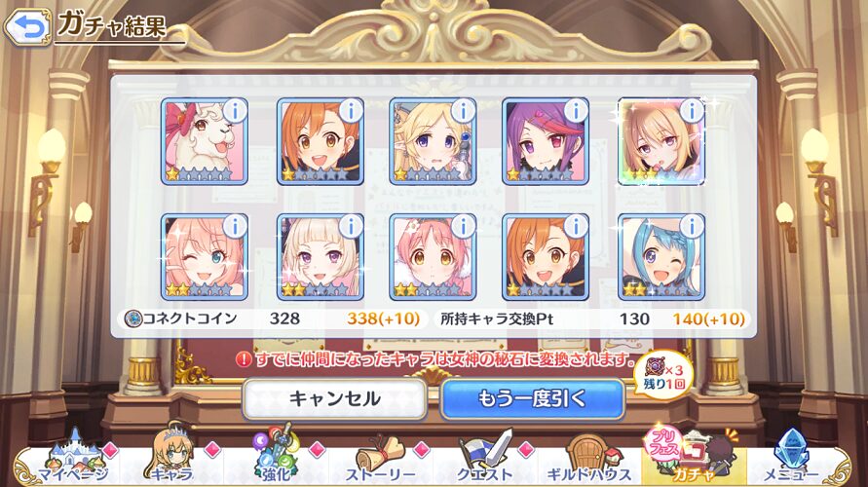Show info for the blue-haired character

point(692,226)
